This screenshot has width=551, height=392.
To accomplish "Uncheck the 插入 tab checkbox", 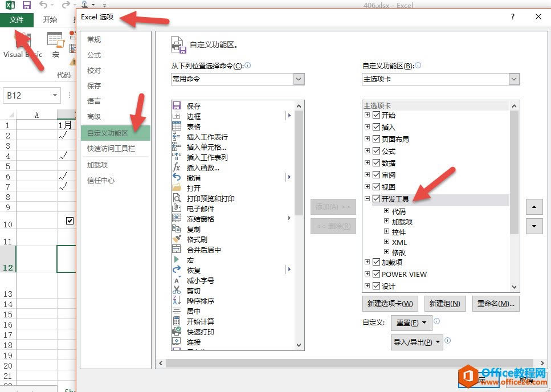I will click(376, 127).
